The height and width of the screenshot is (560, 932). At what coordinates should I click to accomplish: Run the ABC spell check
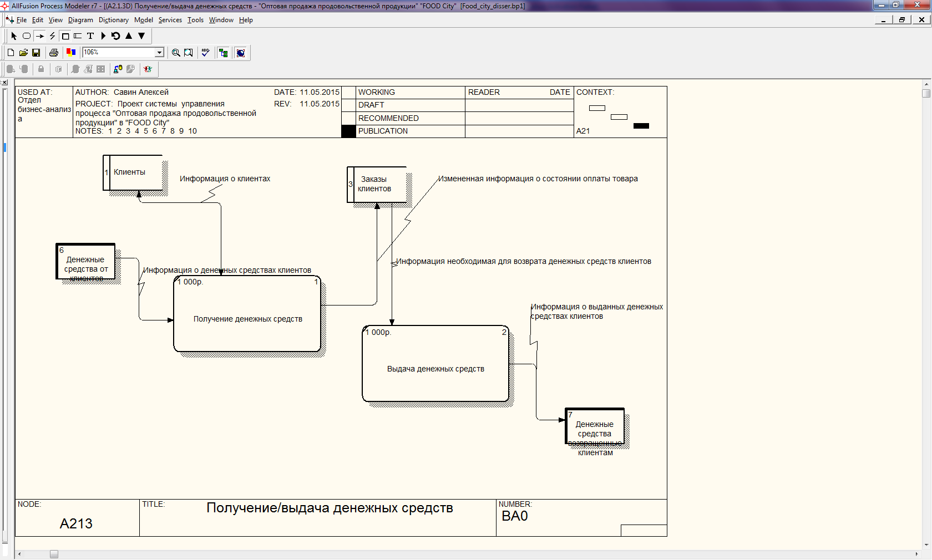point(205,53)
